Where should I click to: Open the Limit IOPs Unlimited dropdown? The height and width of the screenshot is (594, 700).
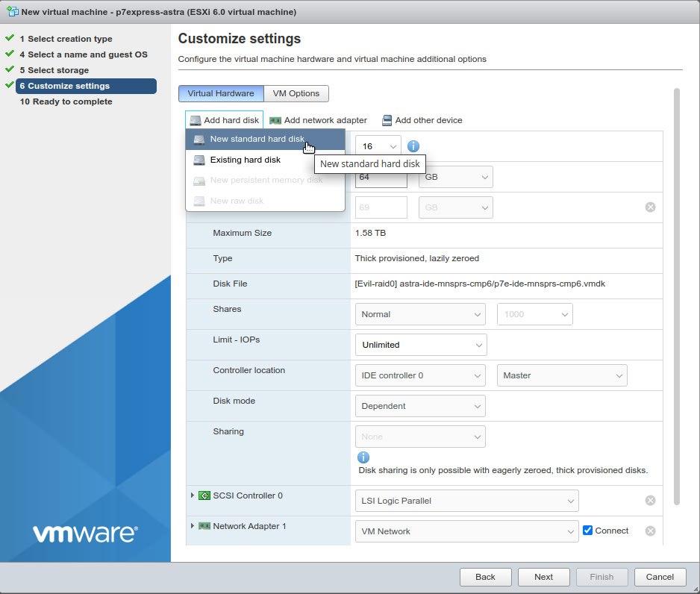pos(421,345)
